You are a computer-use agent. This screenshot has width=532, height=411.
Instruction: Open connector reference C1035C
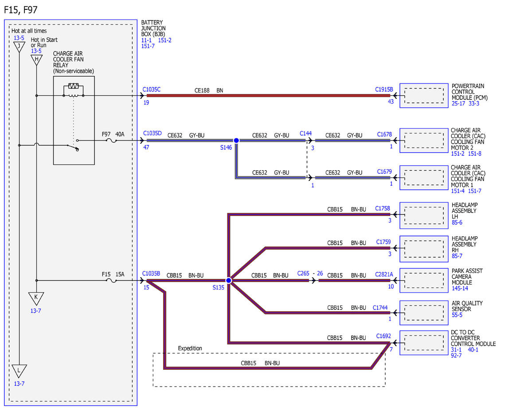(x=152, y=90)
